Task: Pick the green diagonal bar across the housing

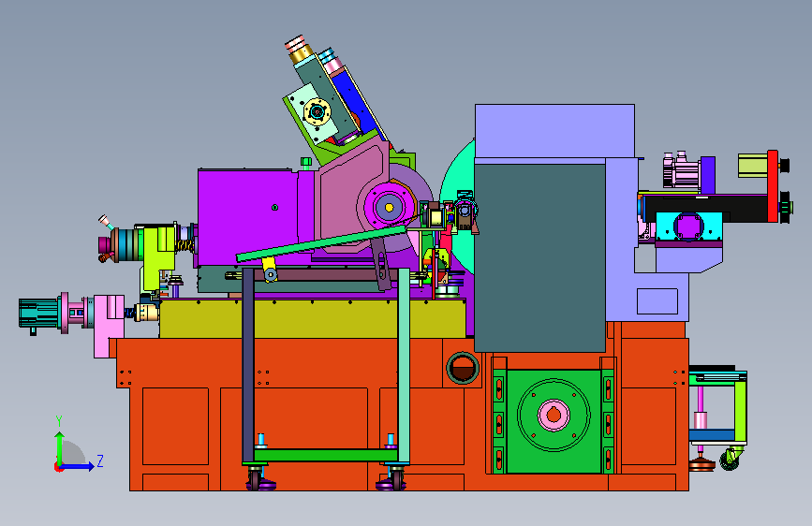Action: (x=321, y=243)
